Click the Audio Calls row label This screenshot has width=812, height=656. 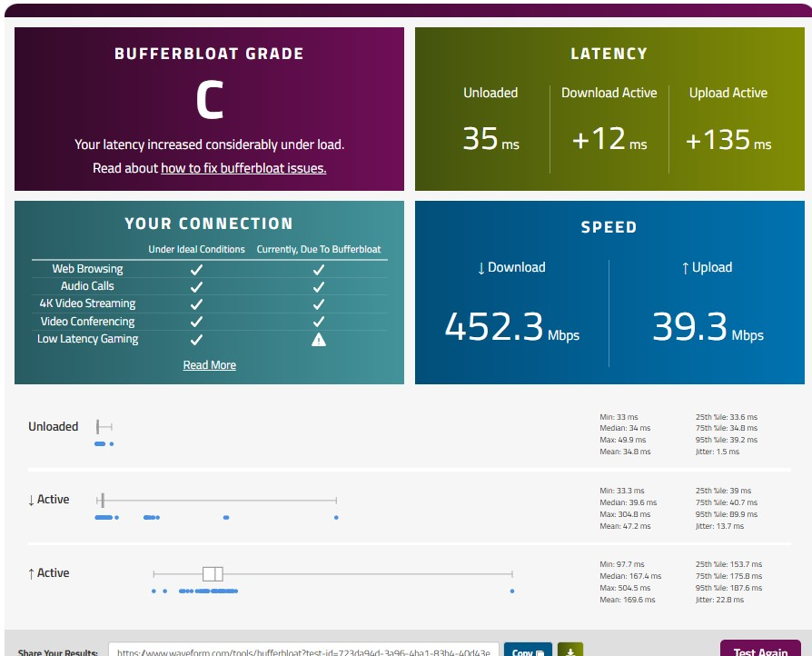[x=87, y=286]
